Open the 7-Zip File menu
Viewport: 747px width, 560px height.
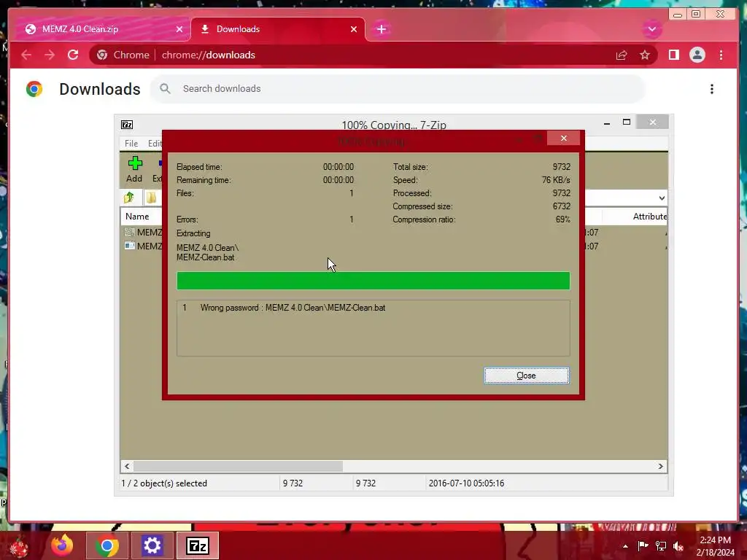pyautogui.click(x=131, y=144)
